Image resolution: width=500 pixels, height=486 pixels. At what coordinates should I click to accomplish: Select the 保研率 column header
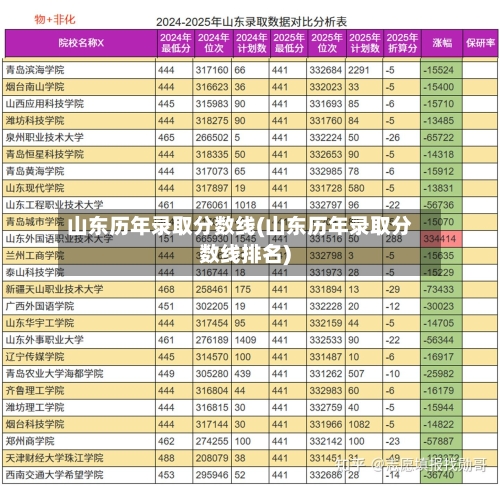tap(480, 43)
